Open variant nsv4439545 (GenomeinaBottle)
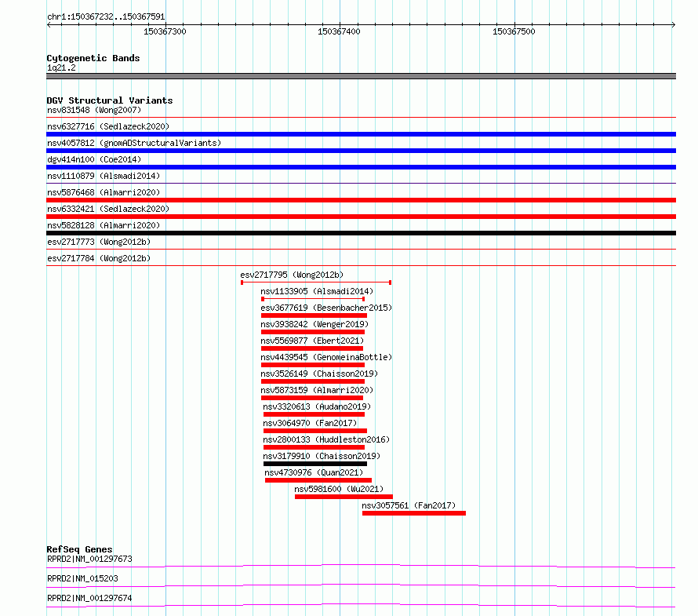 pyautogui.click(x=326, y=357)
